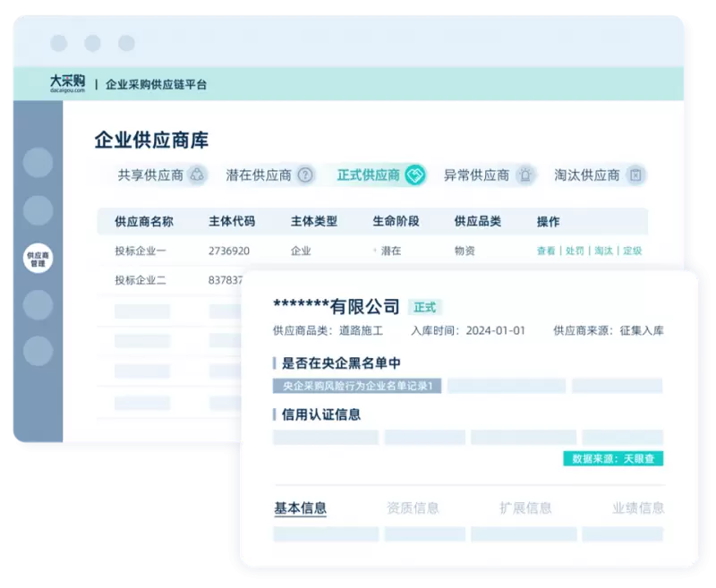Click 查看 link for 投标企业一

click(546, 251)
